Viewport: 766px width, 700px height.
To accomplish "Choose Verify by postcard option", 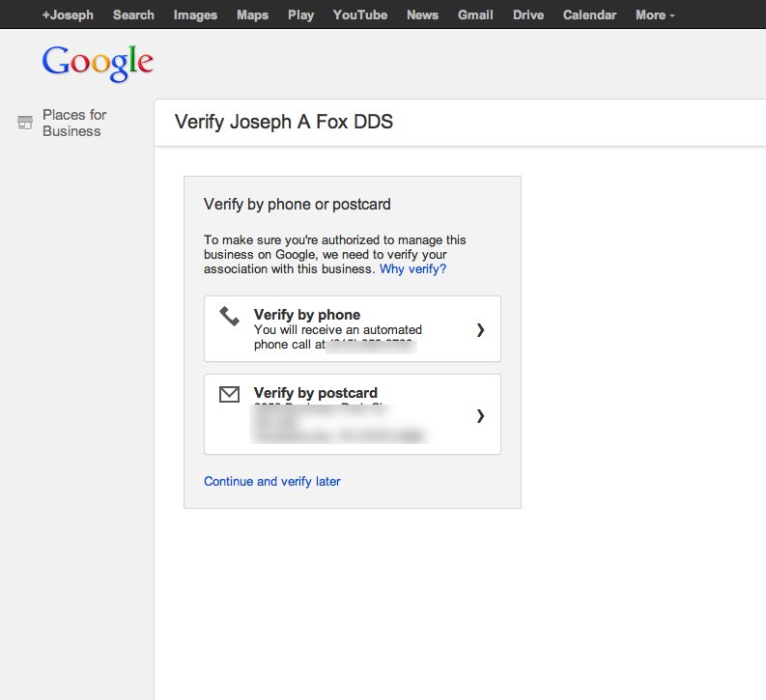I will (353, 414).
